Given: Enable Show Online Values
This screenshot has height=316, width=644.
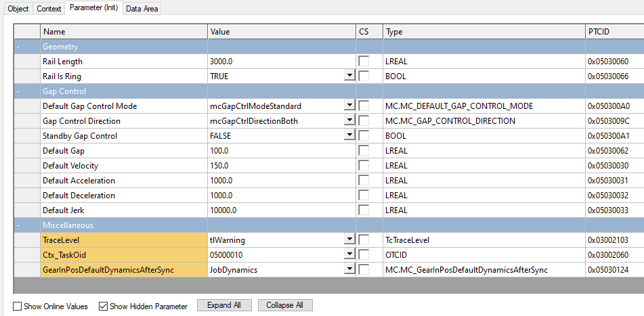Looking at the screenshot, I should click(x=17, y=306).
